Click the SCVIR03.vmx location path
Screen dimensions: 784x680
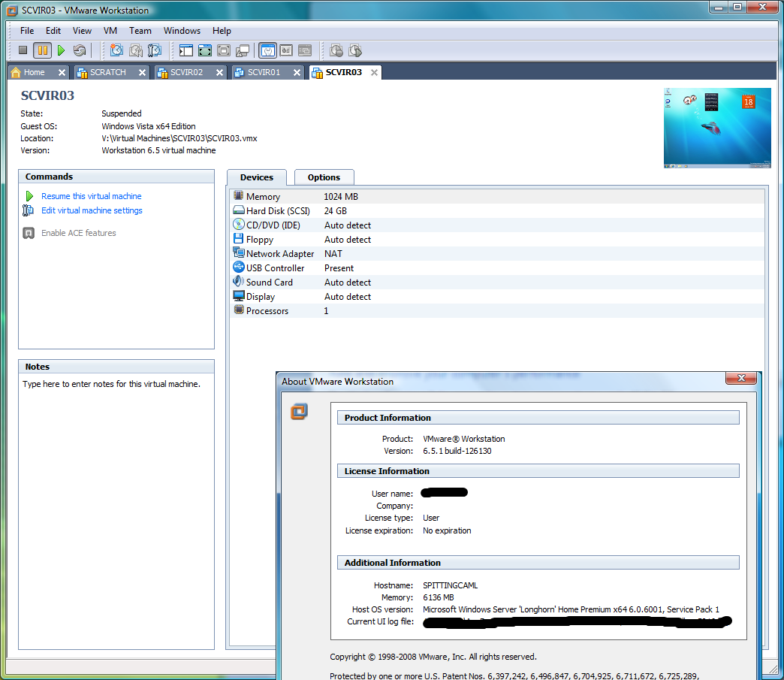tap(179, 138)
